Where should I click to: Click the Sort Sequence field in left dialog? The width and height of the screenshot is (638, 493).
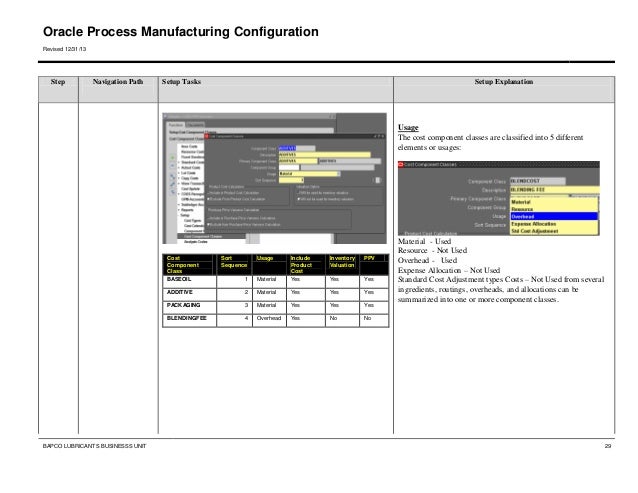click(x=291, y=180)
